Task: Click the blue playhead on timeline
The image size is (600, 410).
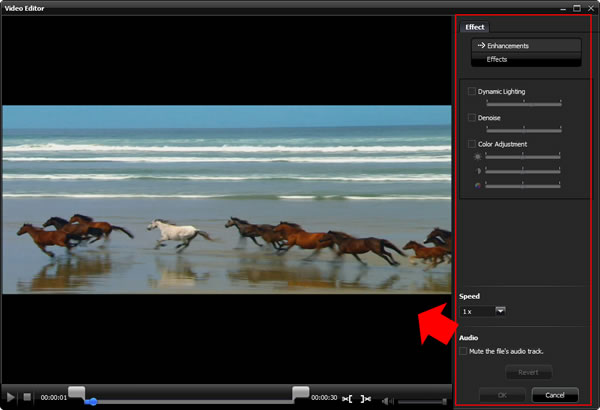Action: [91, 402]
